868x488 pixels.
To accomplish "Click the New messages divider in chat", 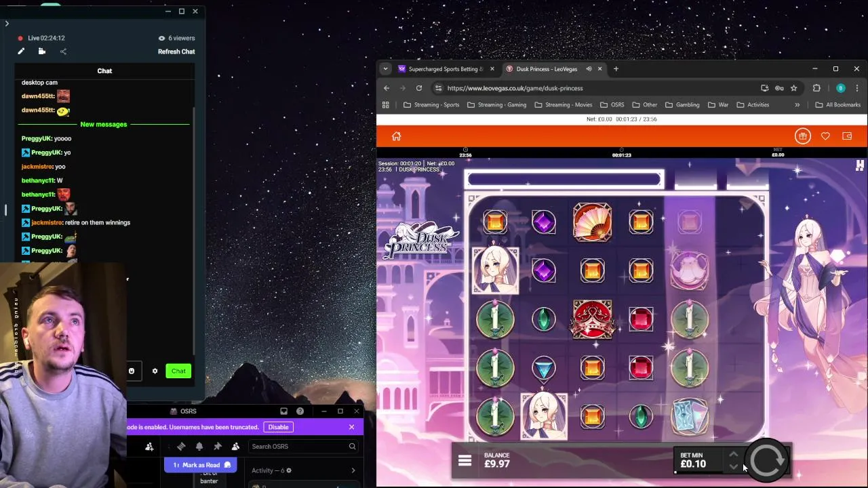I will pyautogui.click(x=104, y=124).
